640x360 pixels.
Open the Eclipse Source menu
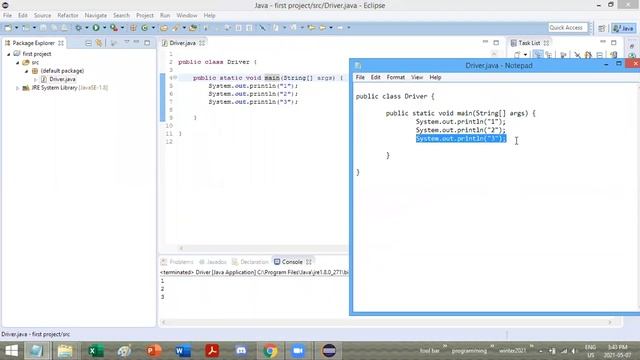coord(42,16)
